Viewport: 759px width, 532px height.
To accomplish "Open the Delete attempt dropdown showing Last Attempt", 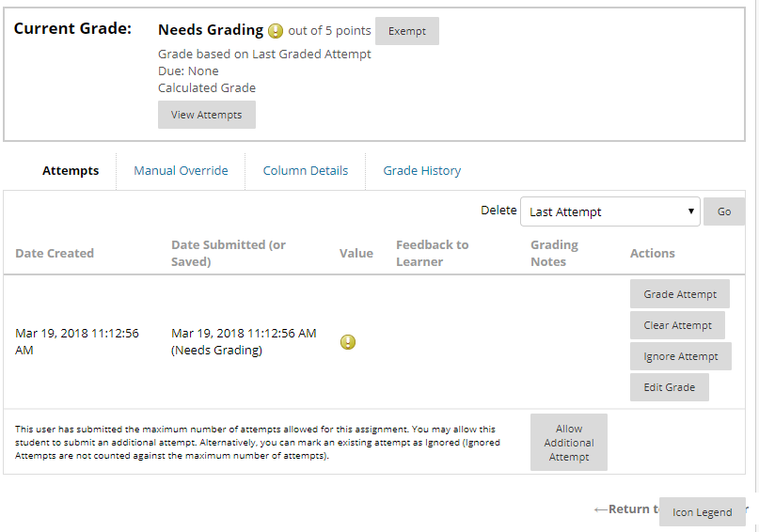I will coord(610,211).
